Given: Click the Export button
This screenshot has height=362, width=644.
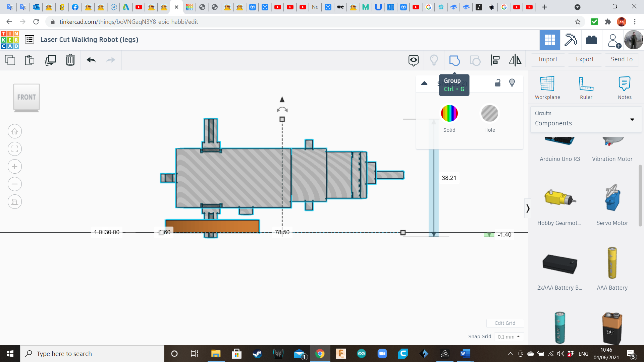Looking at the screenshot, I should tap(584, 59).
